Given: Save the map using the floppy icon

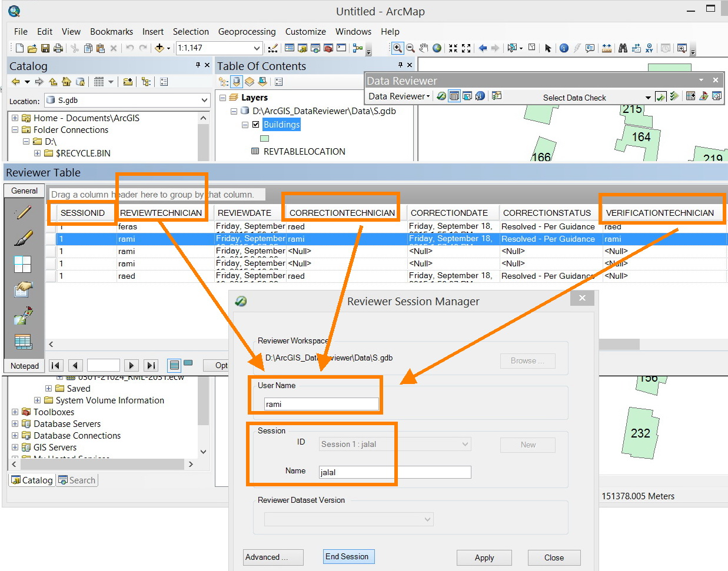Looking at the screenshot, I should coord(45,48).
